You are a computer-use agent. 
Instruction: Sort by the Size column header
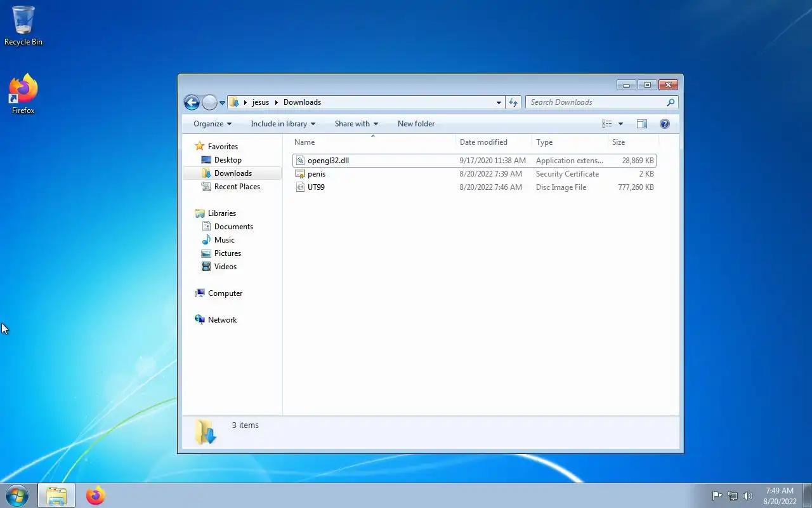[x=633, y=142]
